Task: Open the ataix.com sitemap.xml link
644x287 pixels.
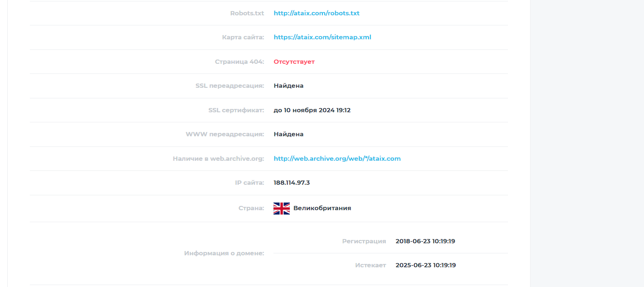Action: [322, 37]
